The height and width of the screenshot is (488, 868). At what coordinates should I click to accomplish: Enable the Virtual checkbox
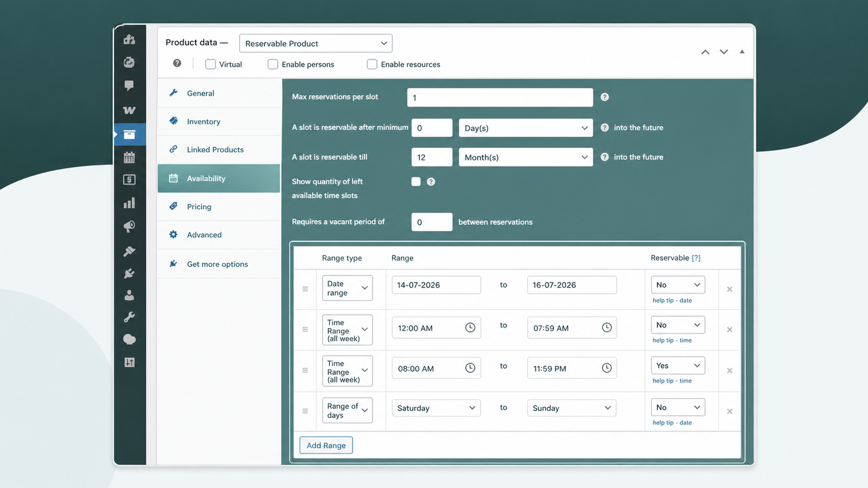tap(210, 64)
